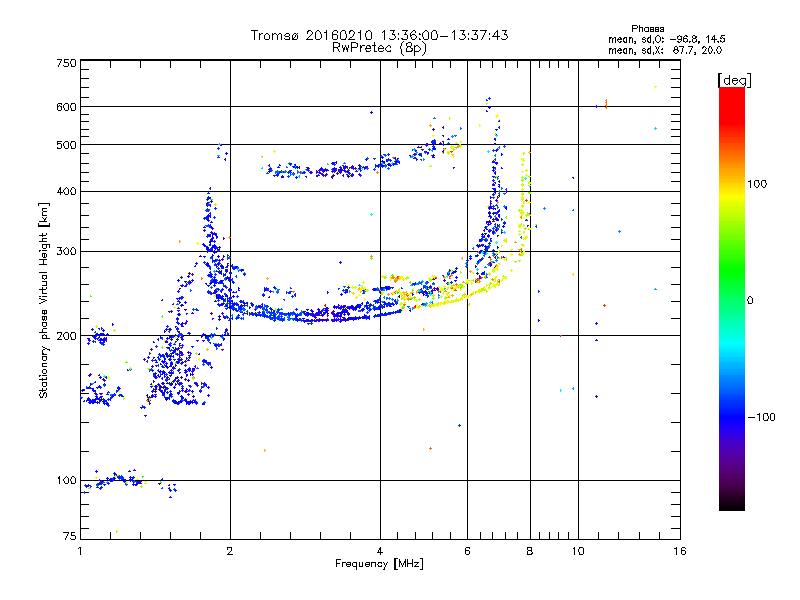Click the colorbar tick label '0'

click(750, 300)
